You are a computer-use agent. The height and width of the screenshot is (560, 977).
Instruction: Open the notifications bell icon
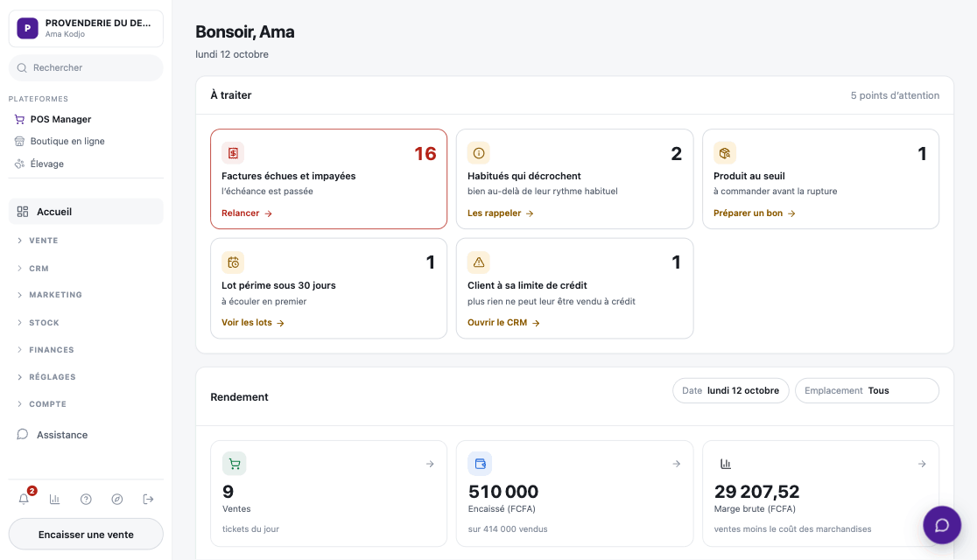click(24, 499)
